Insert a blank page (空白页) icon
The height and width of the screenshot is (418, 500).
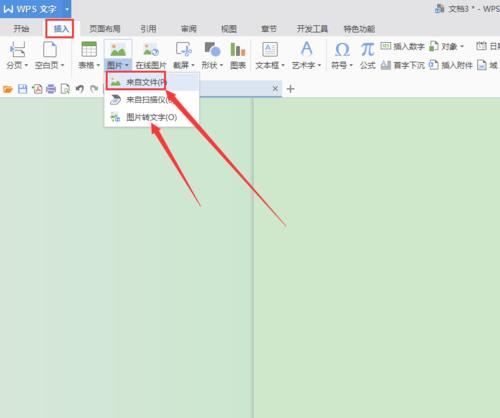click(x=50, y=50)
